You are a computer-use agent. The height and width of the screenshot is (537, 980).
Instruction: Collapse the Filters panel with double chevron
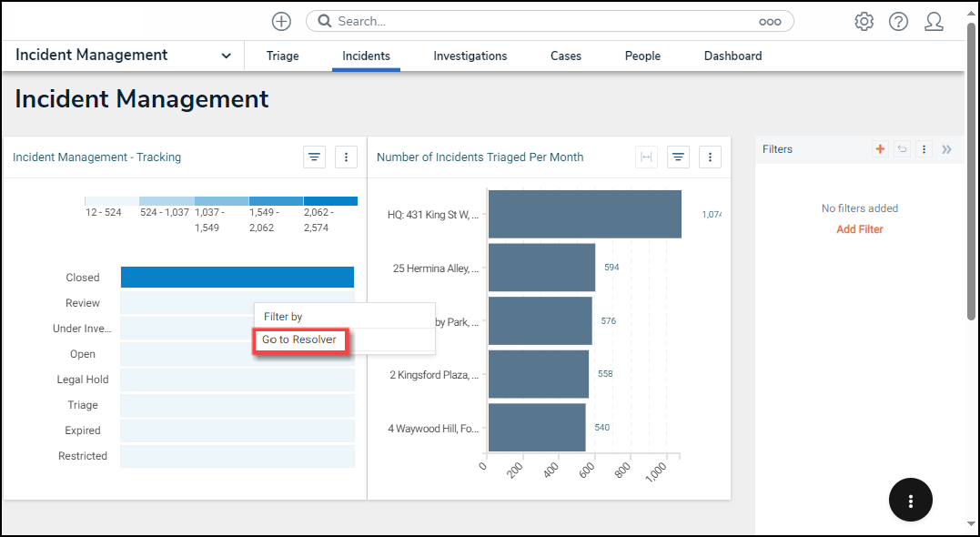coord(946,149)
